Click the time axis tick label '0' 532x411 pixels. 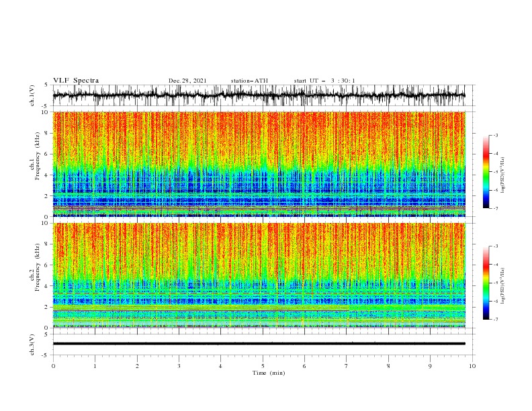(53, 366)
